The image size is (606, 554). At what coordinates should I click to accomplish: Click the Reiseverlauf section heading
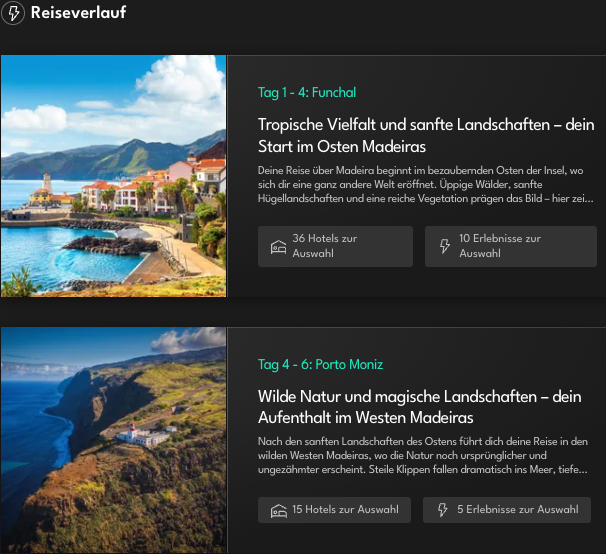78,12
